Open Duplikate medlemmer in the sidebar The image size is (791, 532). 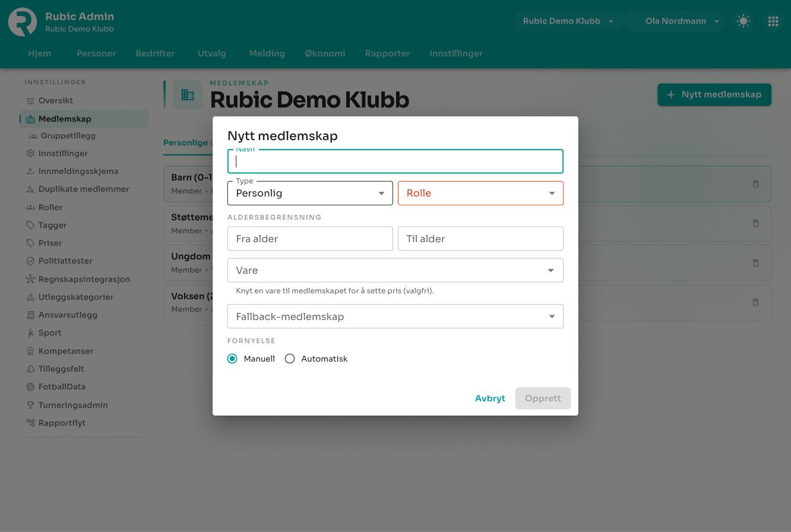(x=84, y=189)
